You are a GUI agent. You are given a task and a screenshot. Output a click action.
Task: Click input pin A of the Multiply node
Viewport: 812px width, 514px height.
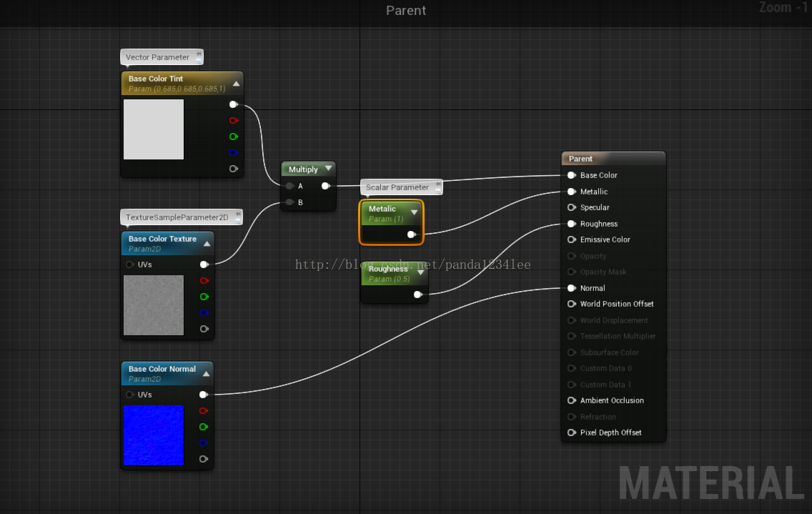290,186
